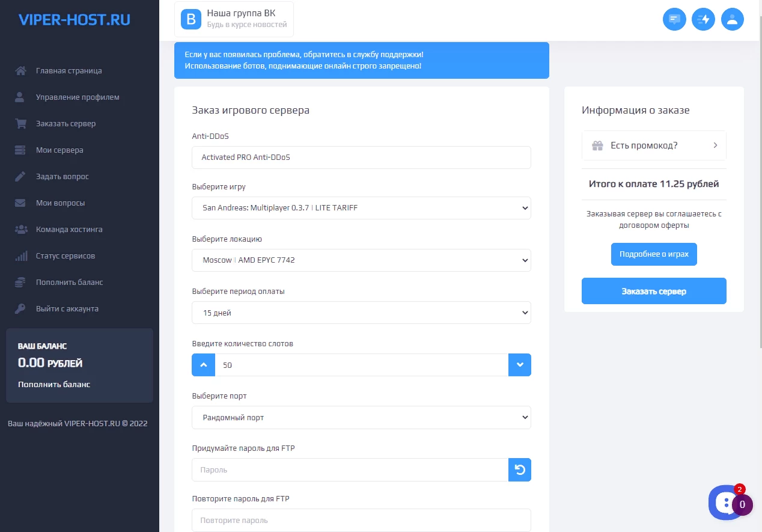762x532 pixels.
Task: Focus the Повторите пароль input field
Action: point(361,521)
